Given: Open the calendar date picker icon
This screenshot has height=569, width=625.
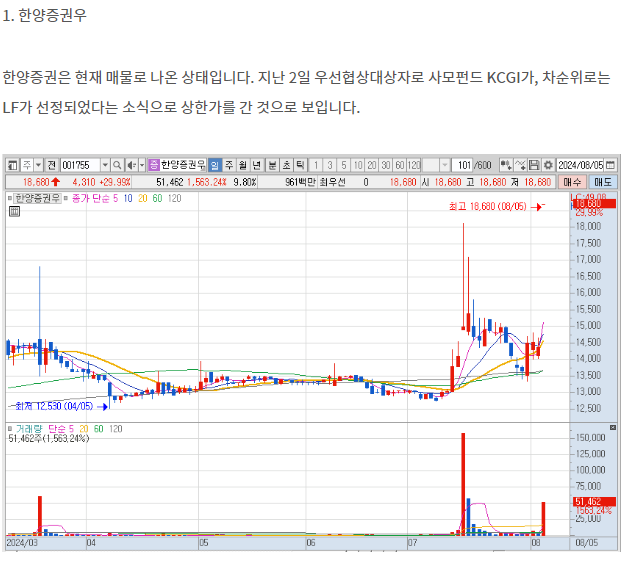Looking at the screenshot, I should (610, 165).
